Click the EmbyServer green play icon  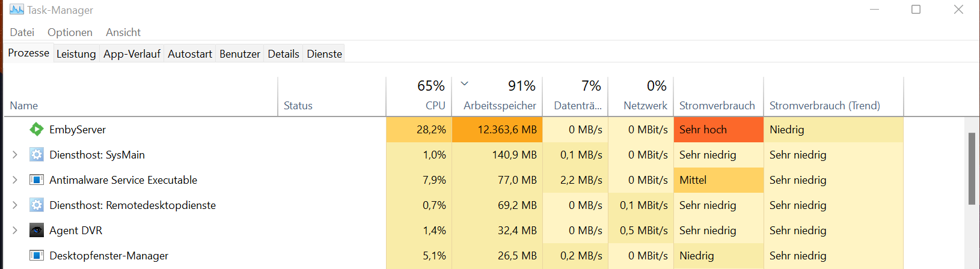click(37, 129)
